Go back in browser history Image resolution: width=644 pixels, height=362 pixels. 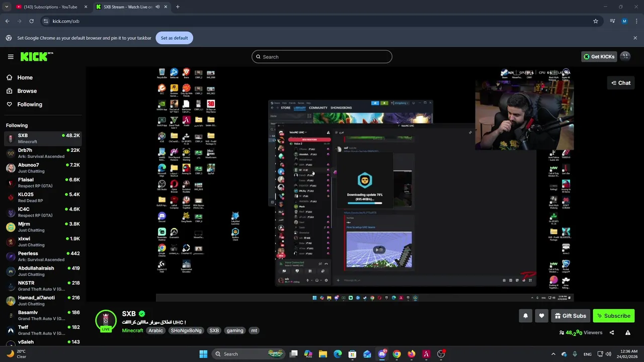coord(7,21)
